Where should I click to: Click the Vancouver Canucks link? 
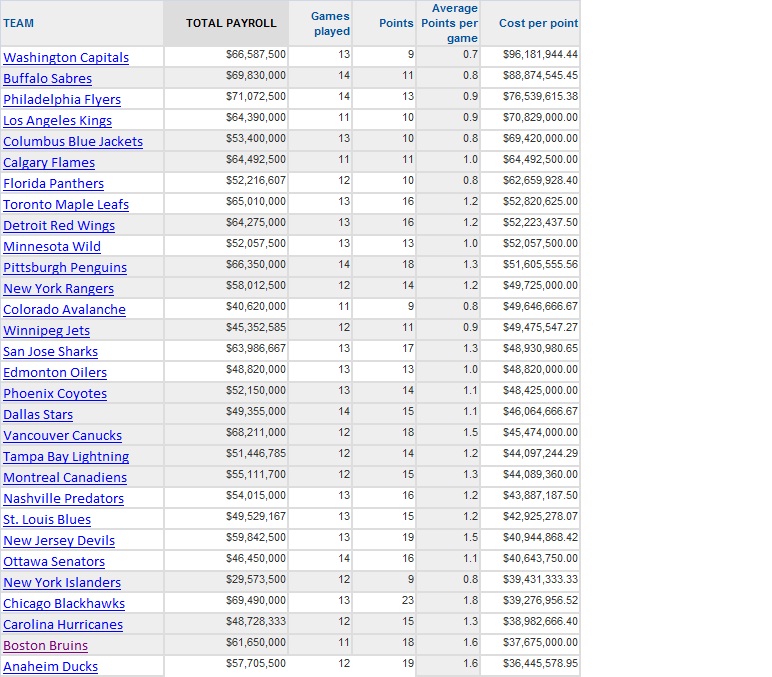pyautogui.click(x=63, y=436)
